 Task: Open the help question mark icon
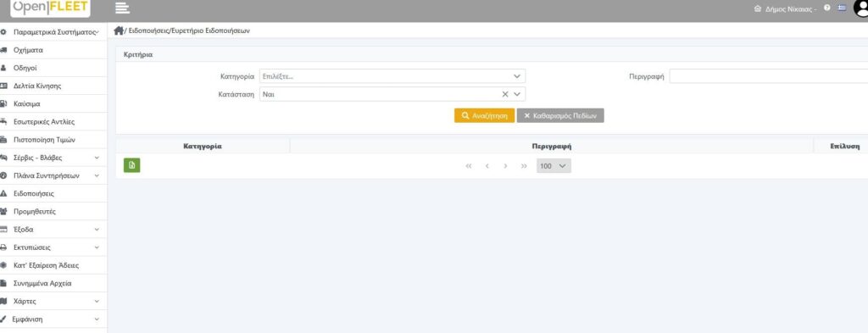[827, 8]
